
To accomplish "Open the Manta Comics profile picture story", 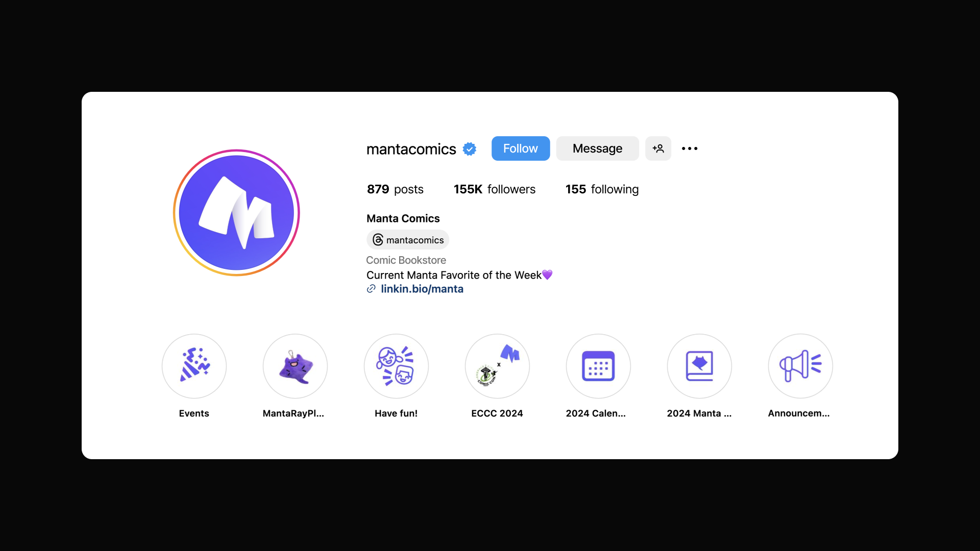I will 236,213.
